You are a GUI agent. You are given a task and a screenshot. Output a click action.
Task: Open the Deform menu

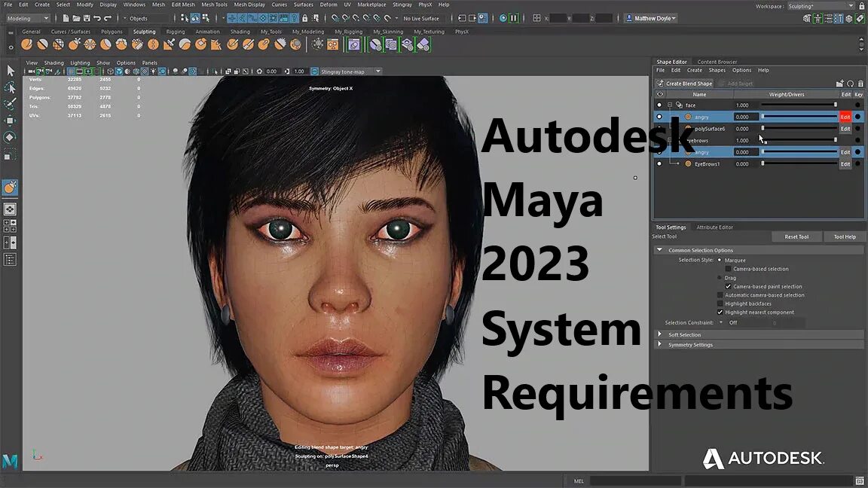tap(329, 5)
